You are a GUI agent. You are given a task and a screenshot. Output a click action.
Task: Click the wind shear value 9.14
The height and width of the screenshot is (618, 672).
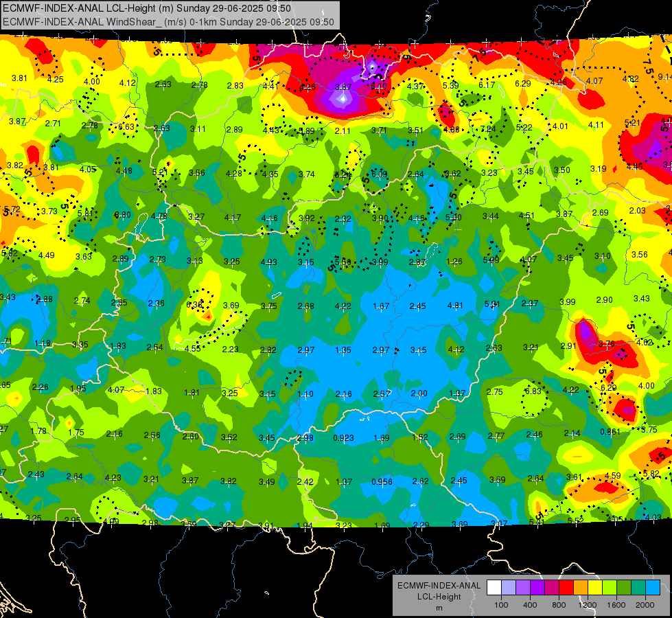pyautogui.click(x=664, y=77)
